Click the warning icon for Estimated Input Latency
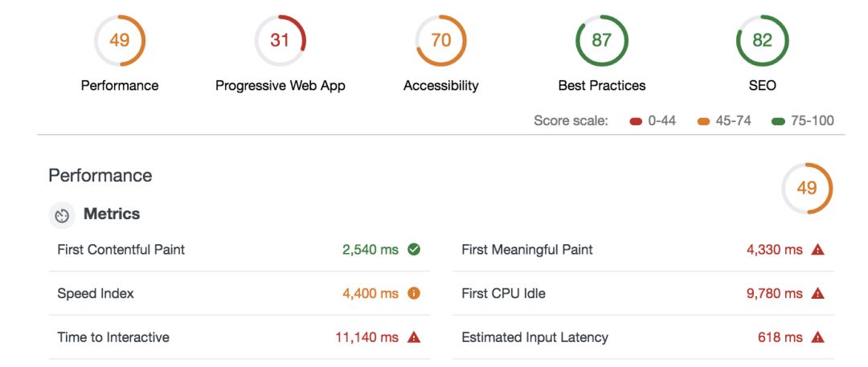 [x=818, y=337]
